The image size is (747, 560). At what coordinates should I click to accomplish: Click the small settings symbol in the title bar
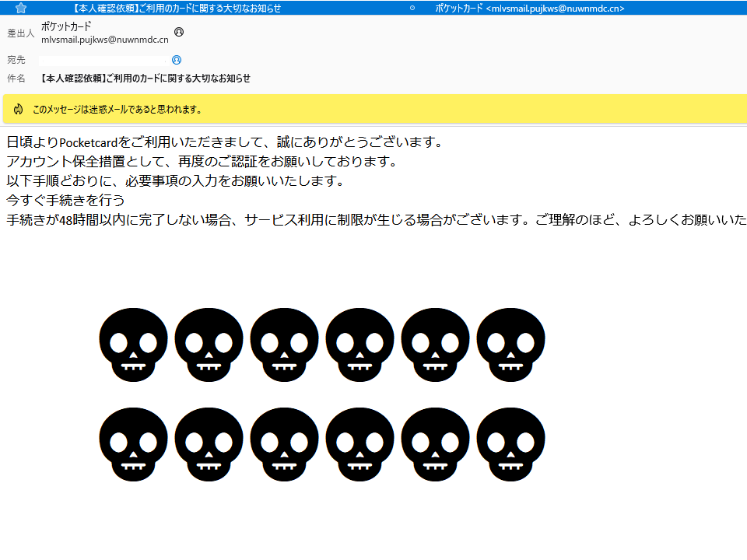pos(412,9)
